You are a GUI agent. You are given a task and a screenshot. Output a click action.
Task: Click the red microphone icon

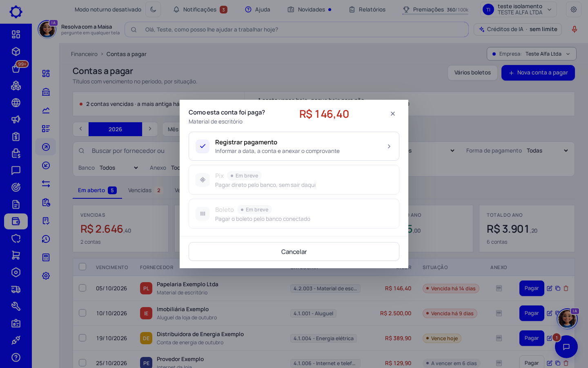pyautogui.click(x=575, y=29)
